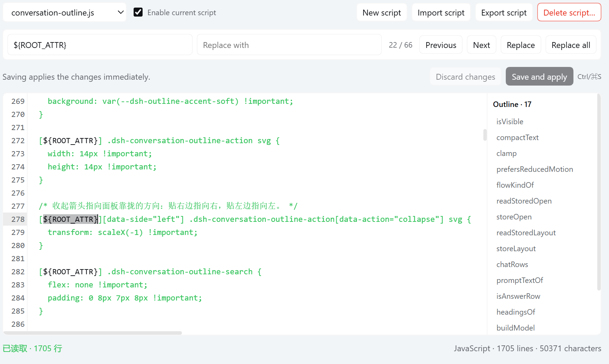Jump to flowKindOf in the outline
This screenshot has height=364, width=609.
pos(515,185)
